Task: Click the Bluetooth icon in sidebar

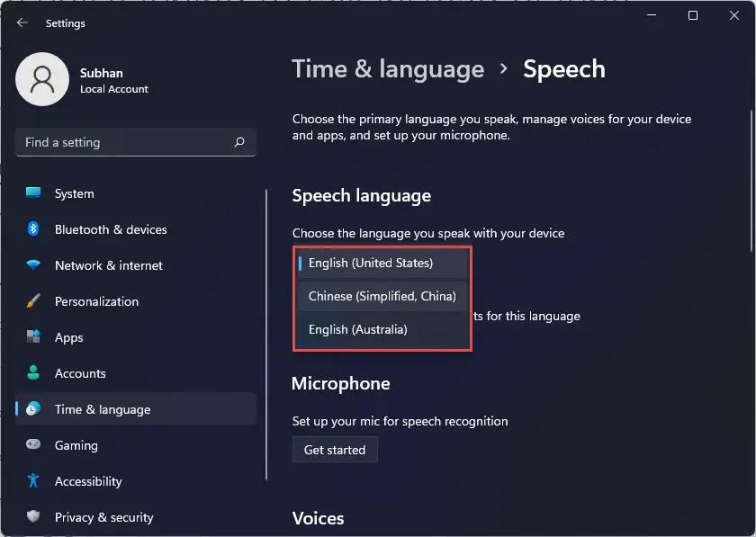Action: pyautogui.click(x=33, y=228)
